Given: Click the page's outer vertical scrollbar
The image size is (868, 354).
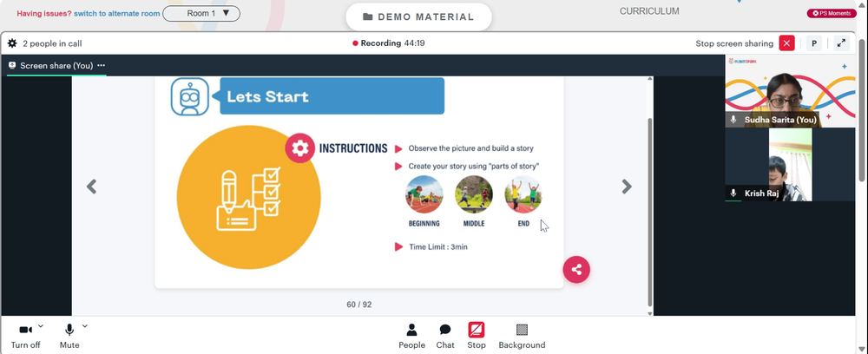Looking at the screenshot, I should tap(863, 109).
